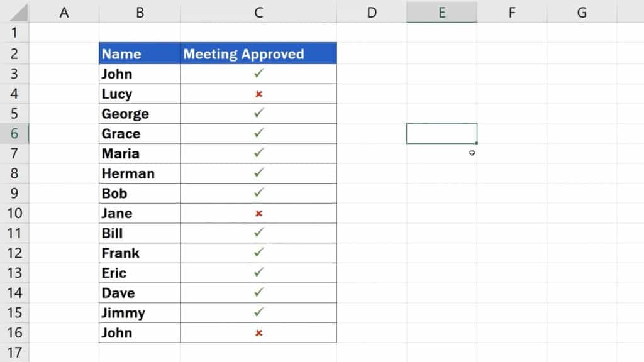Select the checkmark icon beside Jimmy
644x362 pixels.
coord(258,312)
